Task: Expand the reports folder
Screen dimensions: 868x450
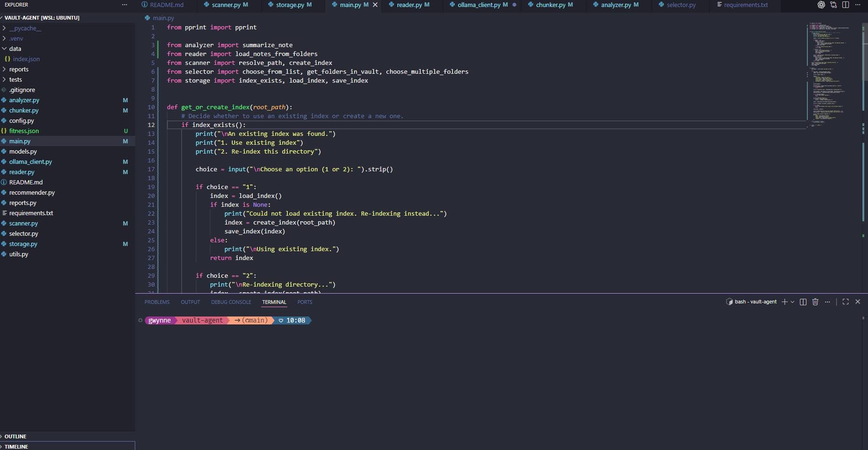Action: pyautogui.click(x=19, y=69)
